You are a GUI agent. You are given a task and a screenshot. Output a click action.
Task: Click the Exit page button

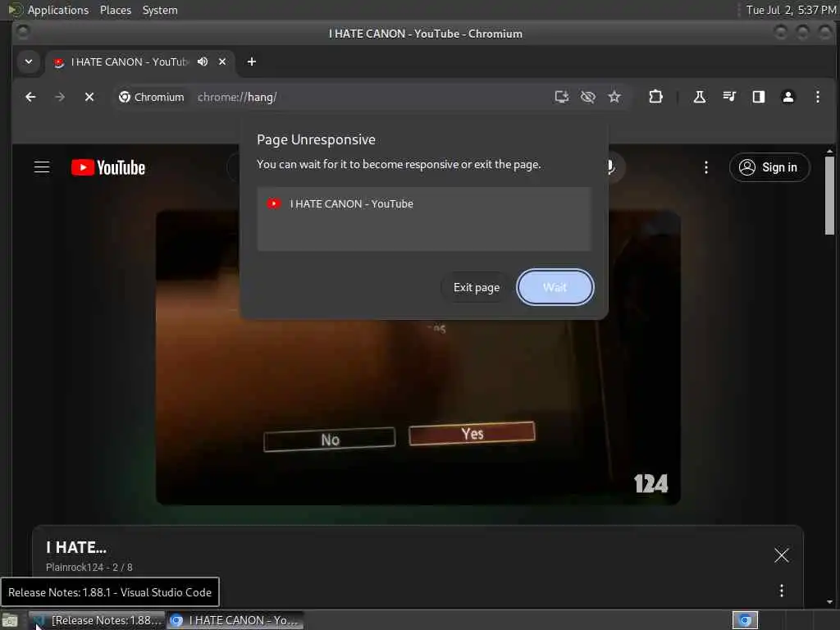click(x=477, y=287)
